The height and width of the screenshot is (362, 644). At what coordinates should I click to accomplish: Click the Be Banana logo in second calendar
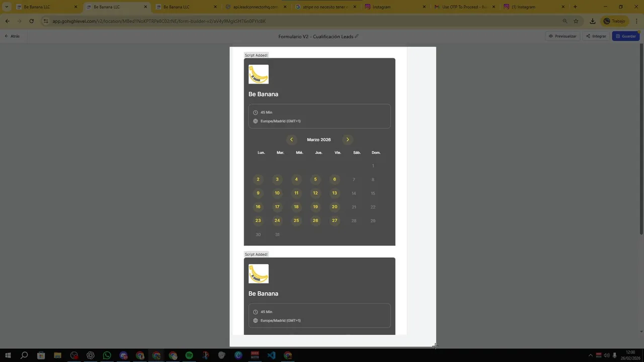point(259,274)
